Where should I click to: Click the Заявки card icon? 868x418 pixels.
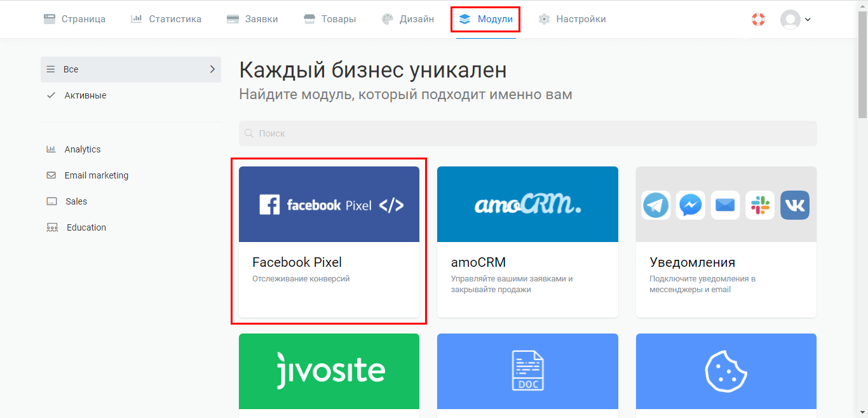pyautogui.click(x=233, y=19)
